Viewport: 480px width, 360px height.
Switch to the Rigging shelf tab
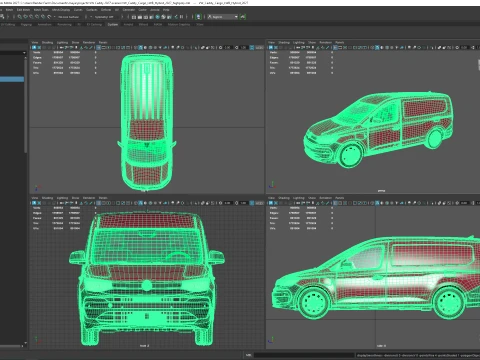[26, 24]
